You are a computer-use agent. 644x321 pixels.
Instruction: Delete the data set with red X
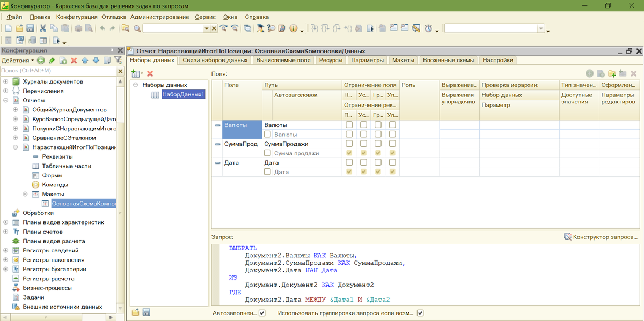point(150,73)
